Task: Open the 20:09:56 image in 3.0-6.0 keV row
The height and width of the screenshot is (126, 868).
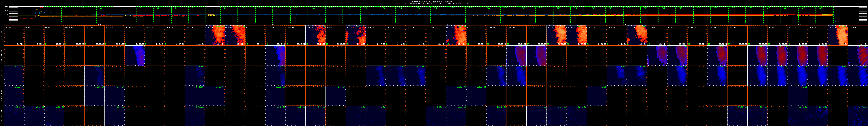Action: pos(235,36)
